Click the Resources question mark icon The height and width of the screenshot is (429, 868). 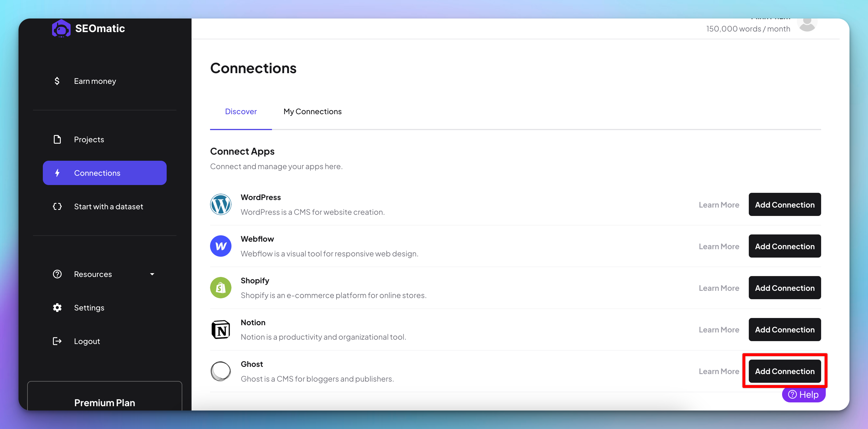click(x=57, y=274)
